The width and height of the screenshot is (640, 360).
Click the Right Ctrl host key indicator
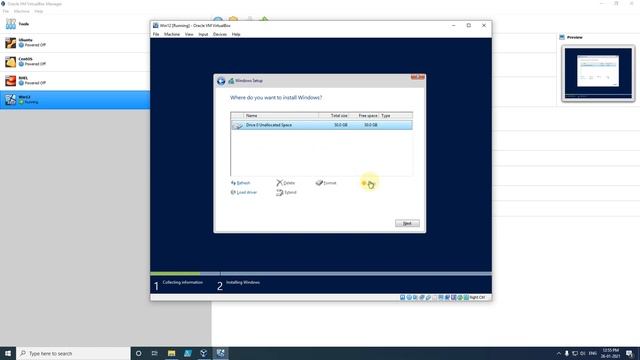coord(477,298)
